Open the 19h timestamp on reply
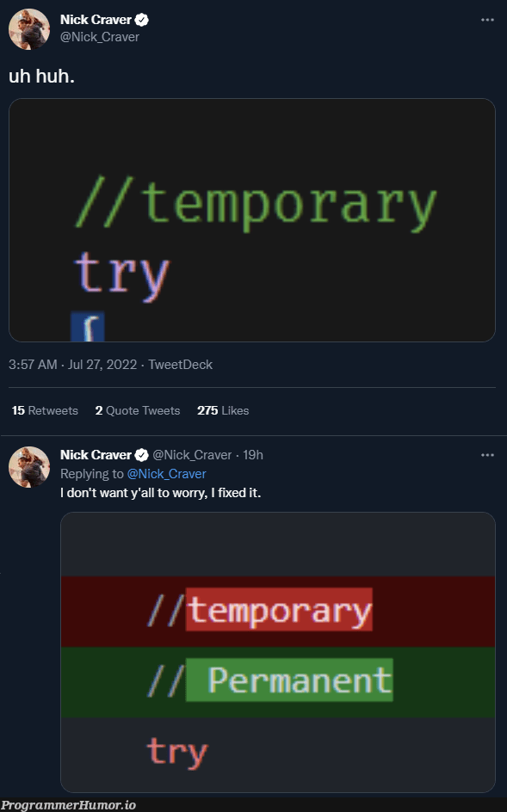The height and width of the screenshot is (812, 507). point(253,455)
